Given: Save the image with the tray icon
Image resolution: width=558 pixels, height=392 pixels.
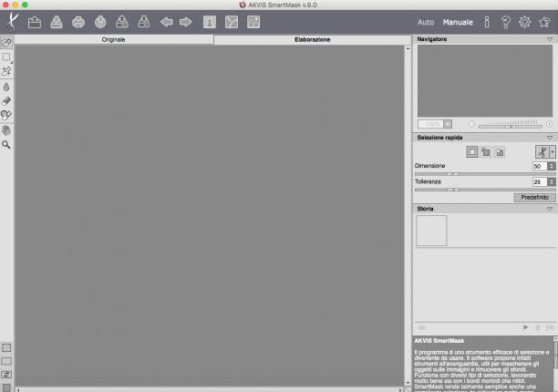Looking at the screenshot, I should coord(57,22).
